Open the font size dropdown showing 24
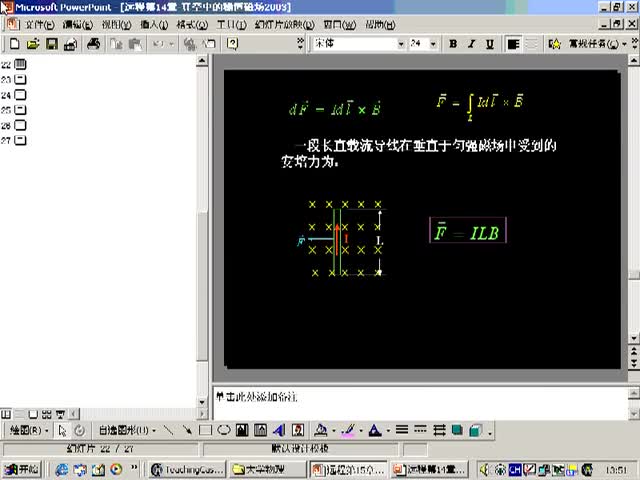 tap(433, 44)
